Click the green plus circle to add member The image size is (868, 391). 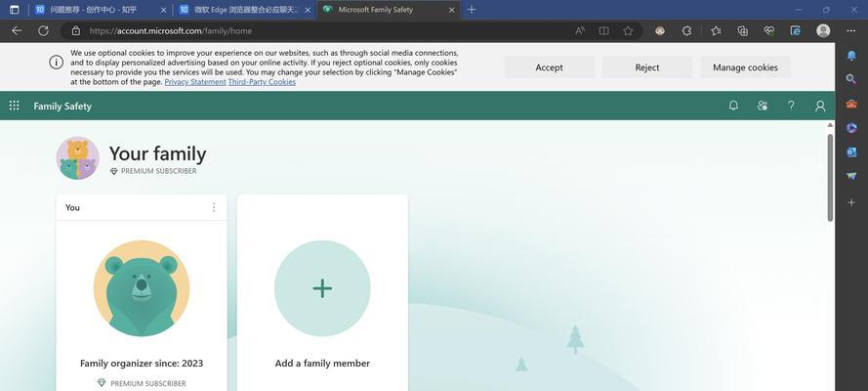[322, 288]
